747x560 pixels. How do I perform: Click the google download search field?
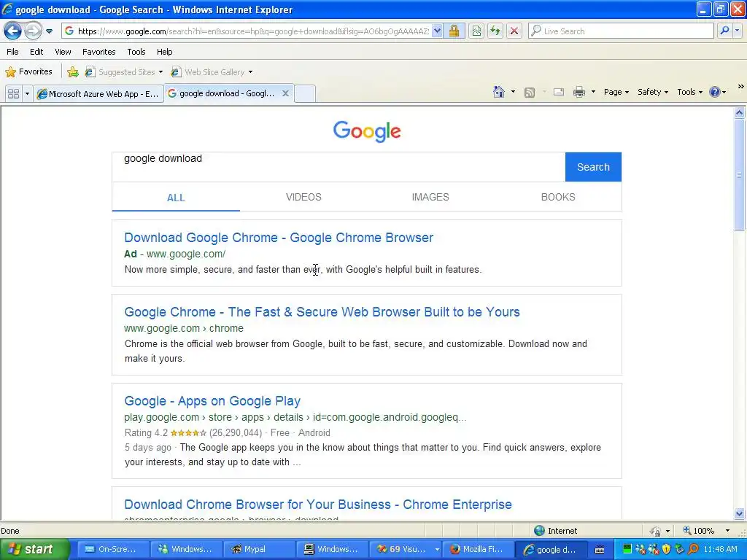(x=338, y=167)
